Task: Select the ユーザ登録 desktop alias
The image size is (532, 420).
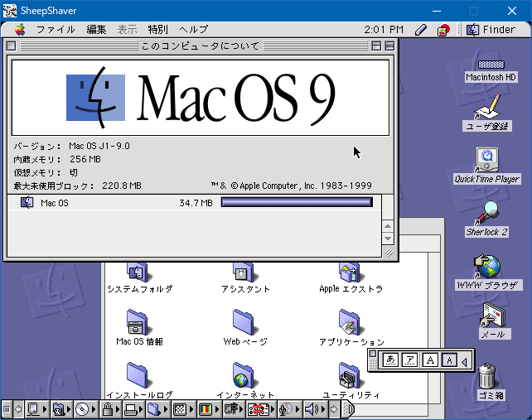Action: click(487, 113)
